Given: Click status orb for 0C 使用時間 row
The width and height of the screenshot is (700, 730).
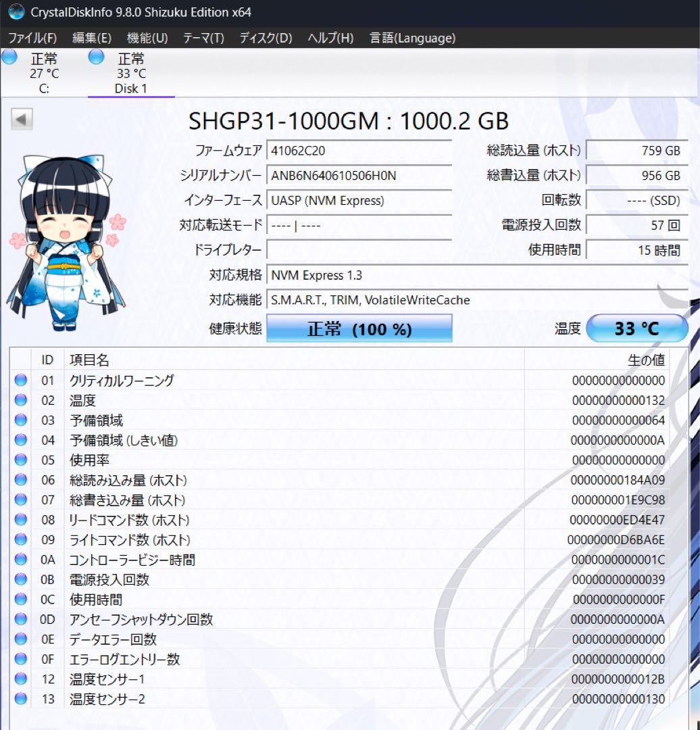Looking at the screenshot, I should [20, 599].
